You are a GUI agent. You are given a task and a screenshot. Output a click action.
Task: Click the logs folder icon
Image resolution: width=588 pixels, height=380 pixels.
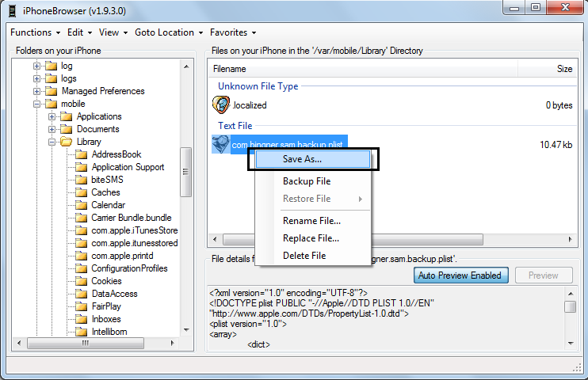[51, 78]
